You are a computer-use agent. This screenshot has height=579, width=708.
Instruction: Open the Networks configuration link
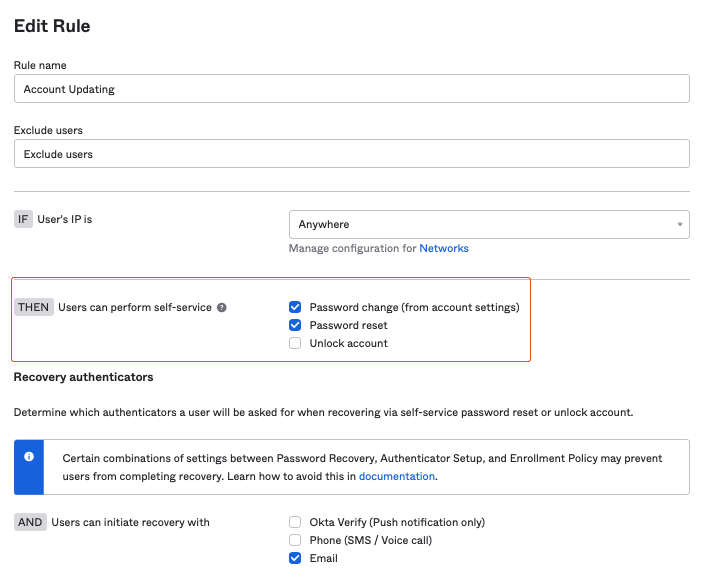pos(444,248)
